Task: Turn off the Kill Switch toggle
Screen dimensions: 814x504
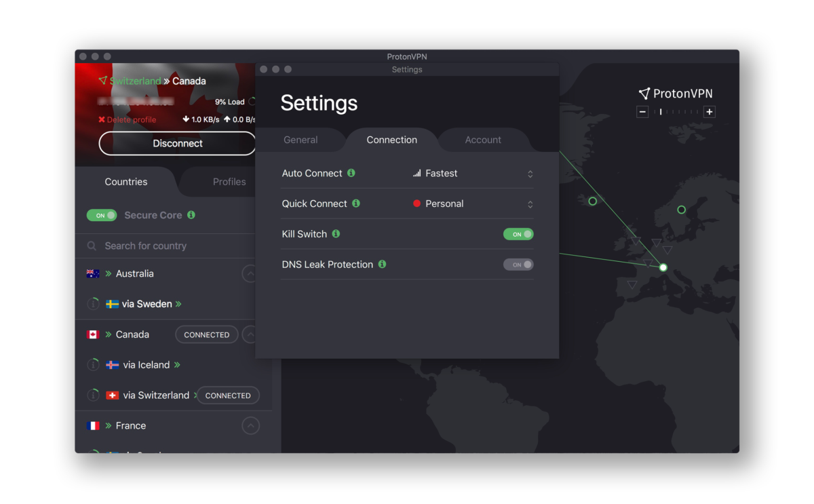Action: coord(518,234)
